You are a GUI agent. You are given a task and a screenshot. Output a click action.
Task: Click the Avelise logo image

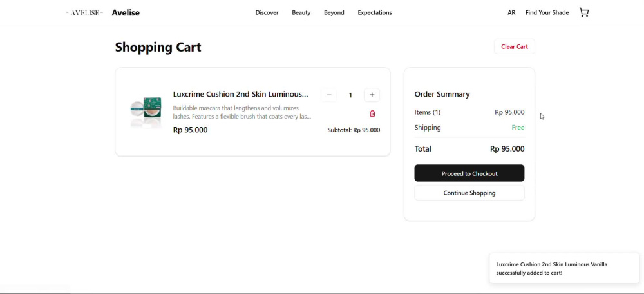[84, 13]
